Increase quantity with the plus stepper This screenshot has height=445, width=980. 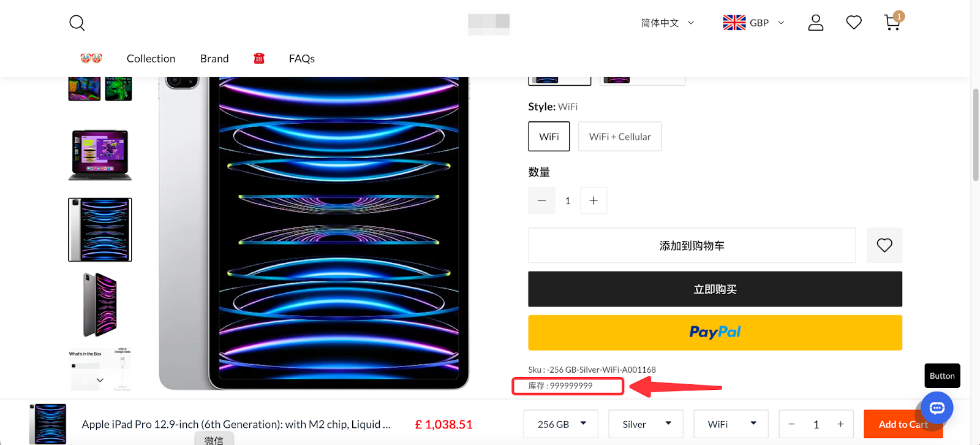click(x=592, y=200)
